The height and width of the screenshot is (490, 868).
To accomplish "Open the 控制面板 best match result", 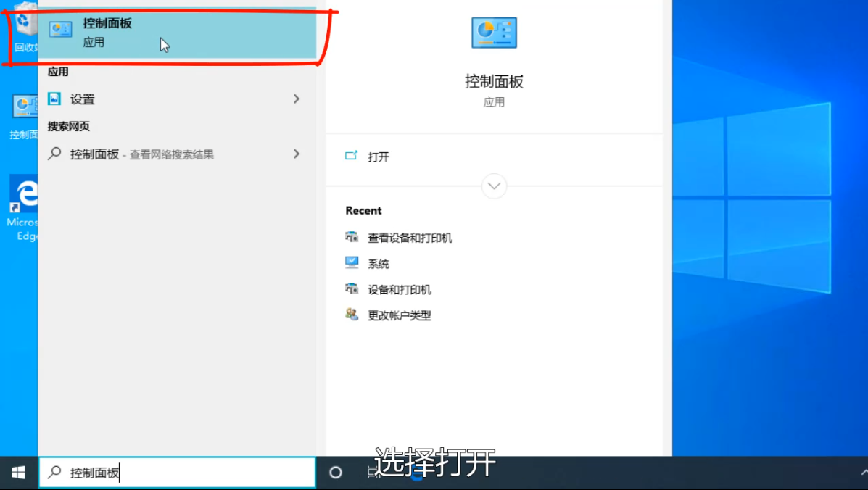I will tap(177, 32).
